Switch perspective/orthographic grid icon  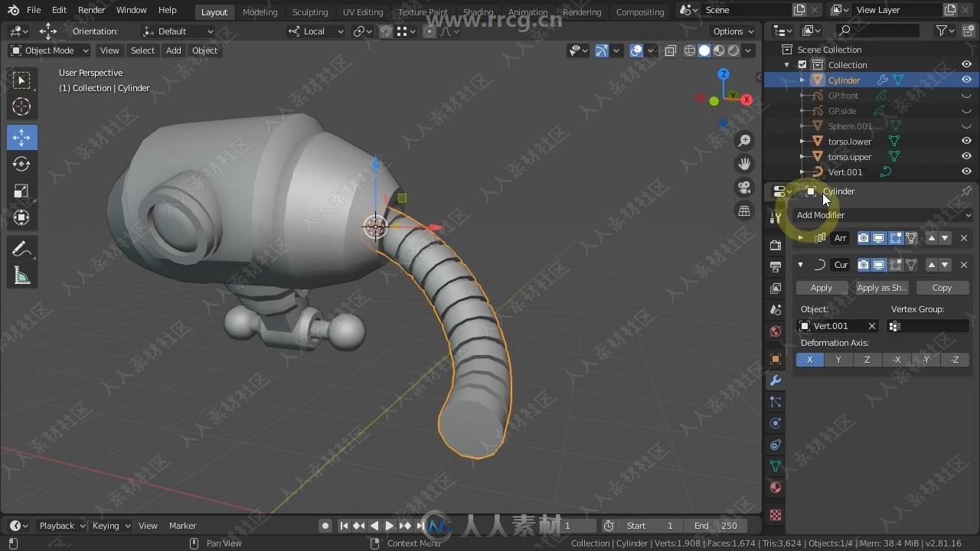[744, 210]
